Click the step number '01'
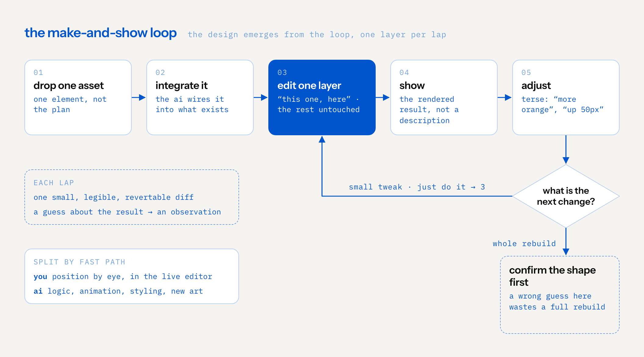The height and width of the screenshot is (357, 644). pos(38,72)
